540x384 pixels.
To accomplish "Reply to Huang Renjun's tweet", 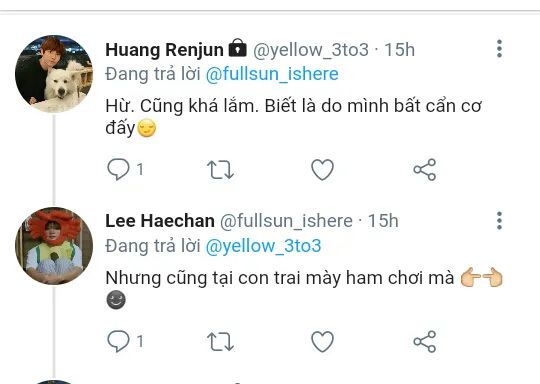I will pyautogui.click(x=118, y=169).
